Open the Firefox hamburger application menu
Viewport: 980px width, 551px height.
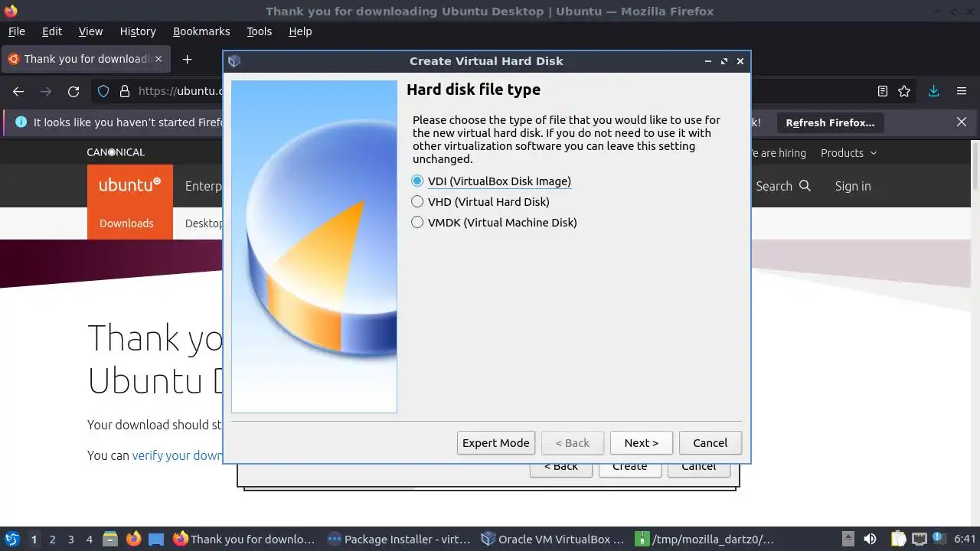tap(962, 91)
